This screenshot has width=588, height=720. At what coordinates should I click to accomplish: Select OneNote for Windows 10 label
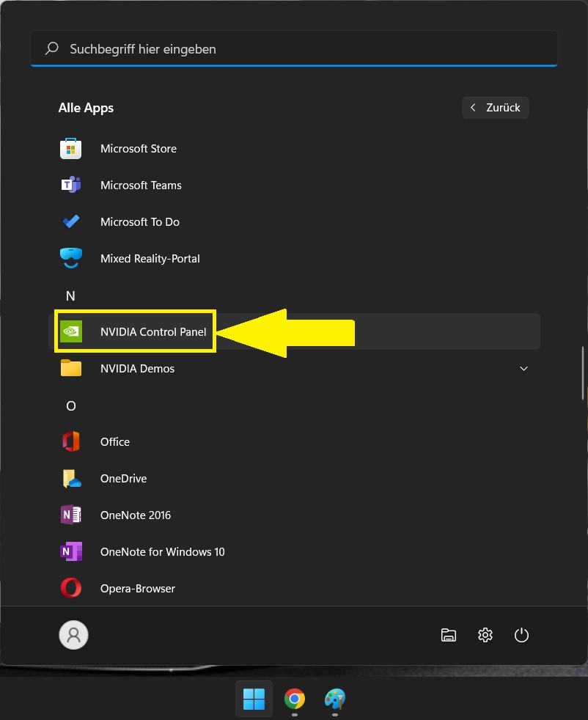(x=163, y=552)
